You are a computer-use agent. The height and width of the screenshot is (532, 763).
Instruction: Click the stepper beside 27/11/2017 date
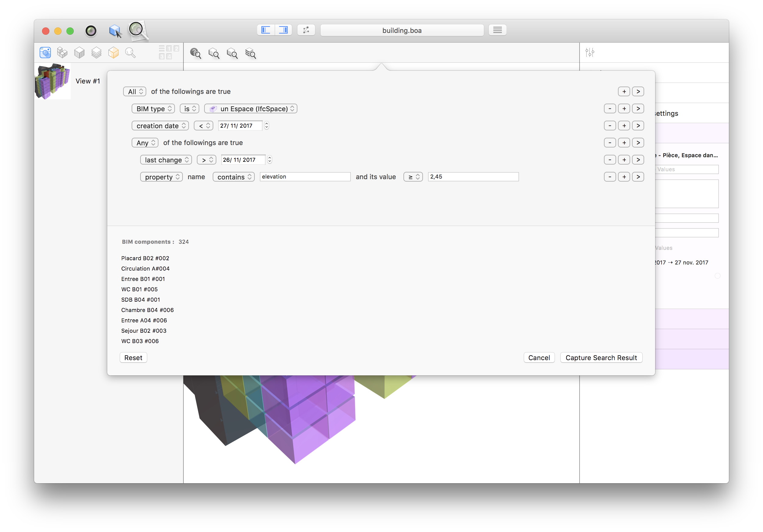pyautogui.click(x=267, y=126)
